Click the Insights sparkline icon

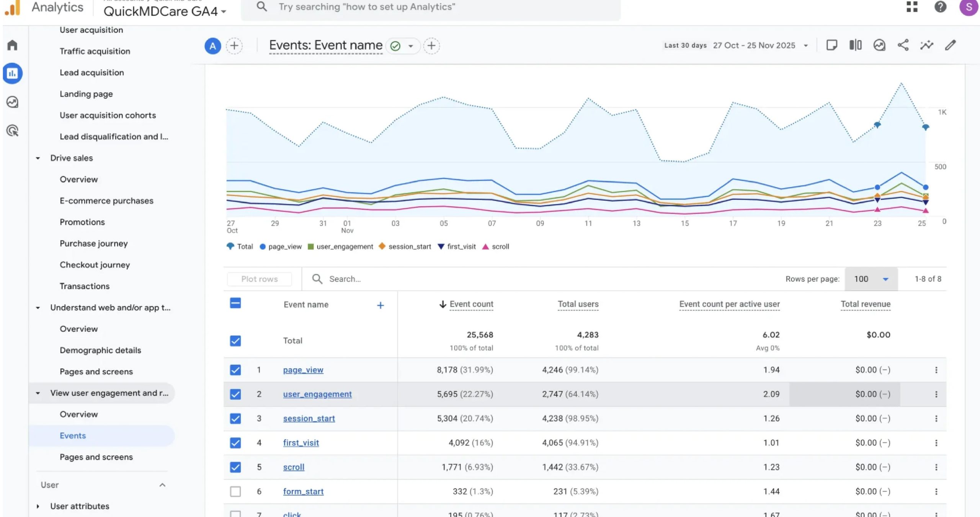926,45
